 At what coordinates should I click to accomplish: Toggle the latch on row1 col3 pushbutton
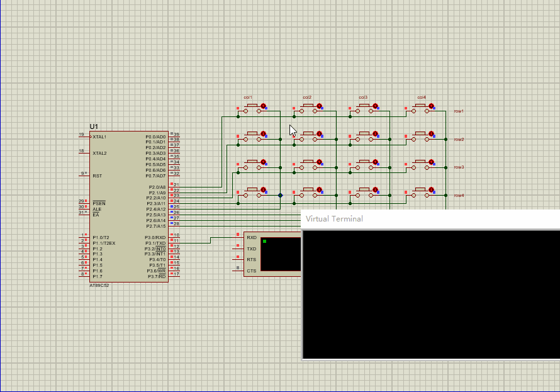[376, 106]
